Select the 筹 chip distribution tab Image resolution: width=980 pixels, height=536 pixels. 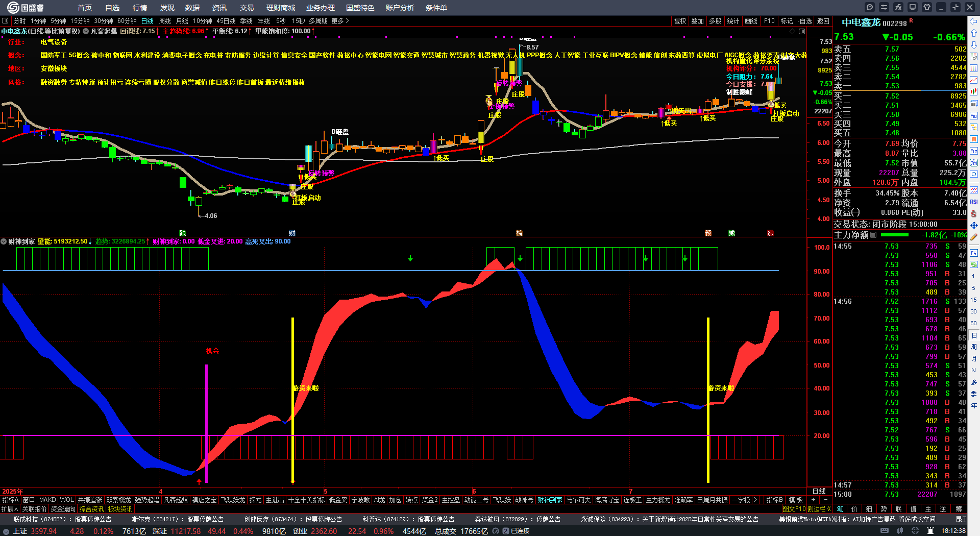[959, 509]
